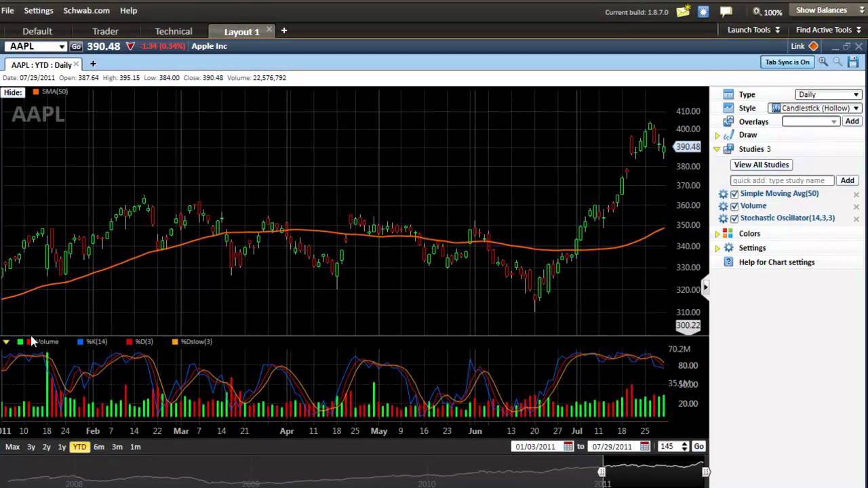Viewport: 868px width, 488px height.
Task: Open the start date calendar picker
Action: click(568, 446)
